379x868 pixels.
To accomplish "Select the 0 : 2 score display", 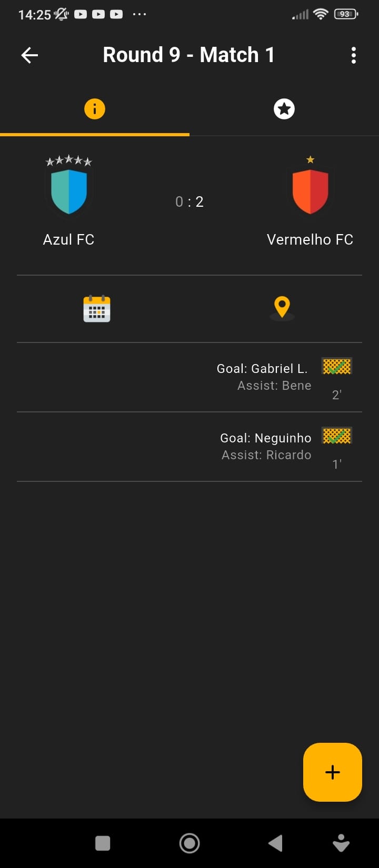I will click(189, 202).
